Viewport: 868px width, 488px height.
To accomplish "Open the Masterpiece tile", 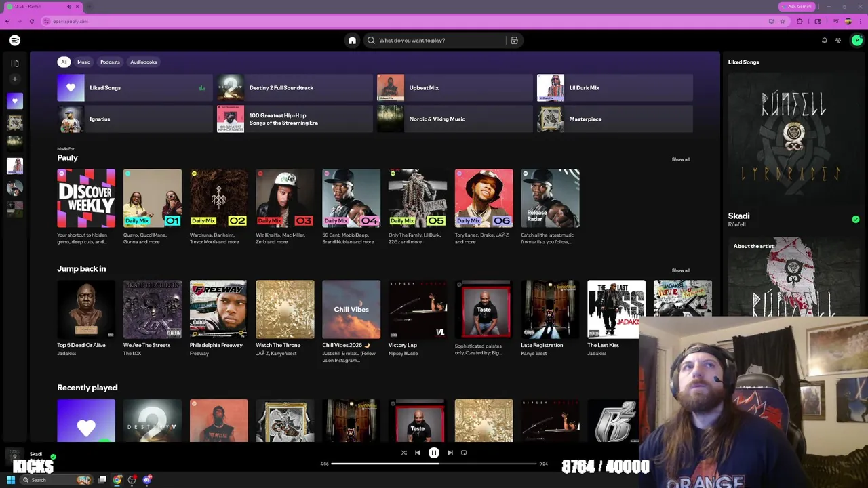I will pos(614,119).
